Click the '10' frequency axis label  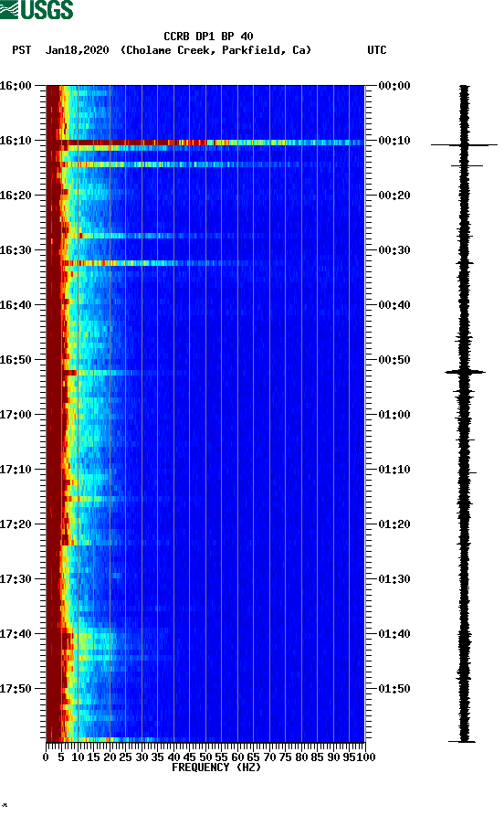(x=78, y=757)
